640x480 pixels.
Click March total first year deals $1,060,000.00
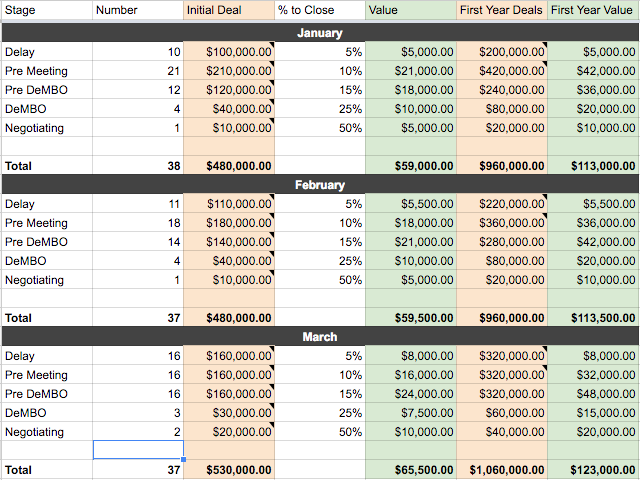click(501, 470)
